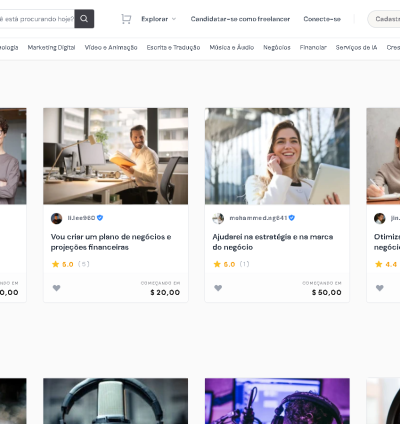
Task: Click star rating on brand strategy gig
Action: [x=224, y=264]
